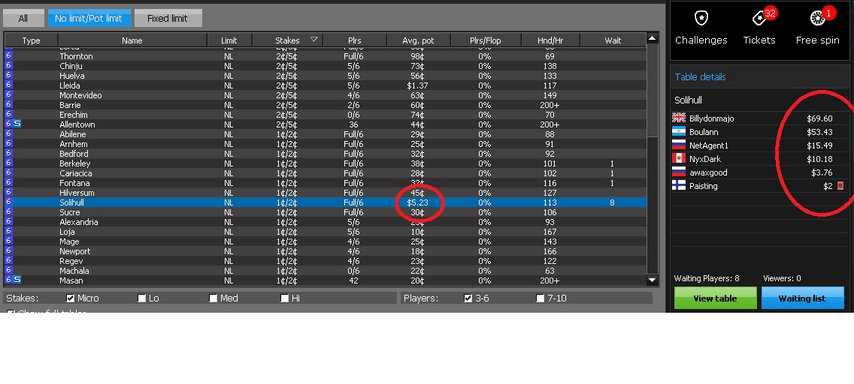Viewport: 854px width, 384px height.
Task: Enable the 7-10 players checkbox
Action: (x=540, y=298)
